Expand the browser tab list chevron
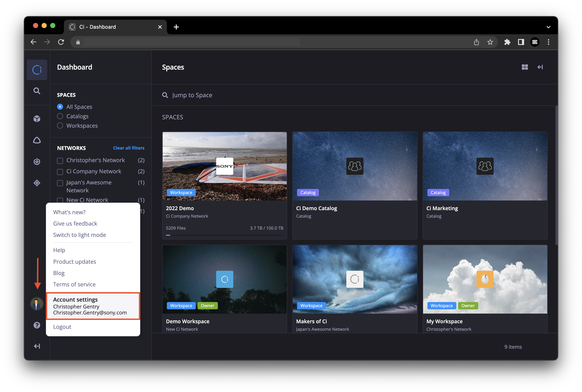This screenshot has width=582, height=392. coord(548,27)
